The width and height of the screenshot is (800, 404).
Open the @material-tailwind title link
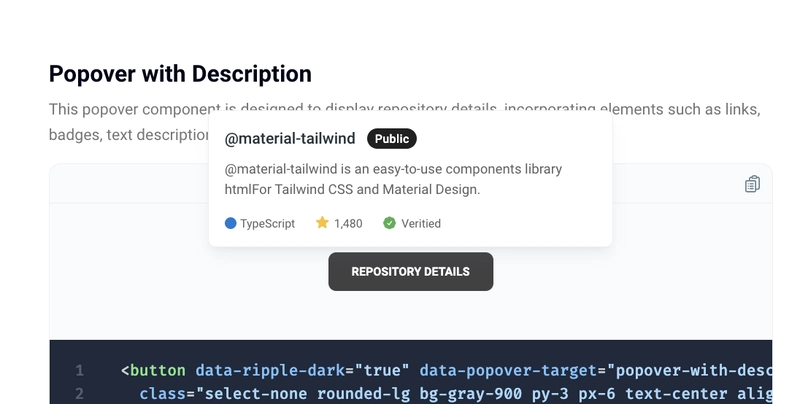[x=290, y=139]
